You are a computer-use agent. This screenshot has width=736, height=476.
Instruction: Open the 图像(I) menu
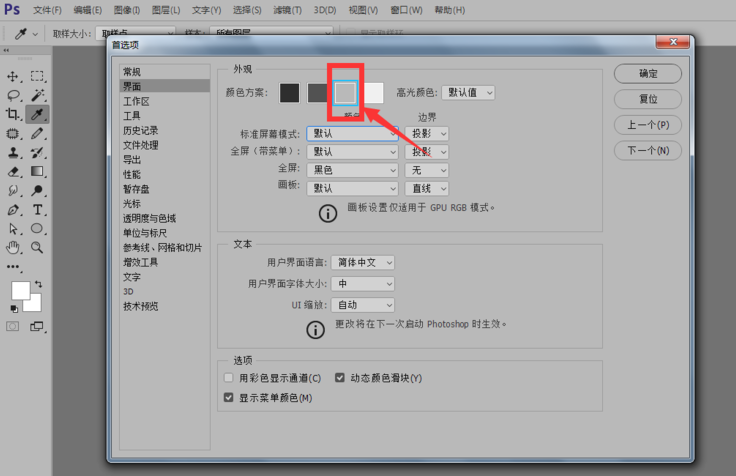click(x=127, y=10)
